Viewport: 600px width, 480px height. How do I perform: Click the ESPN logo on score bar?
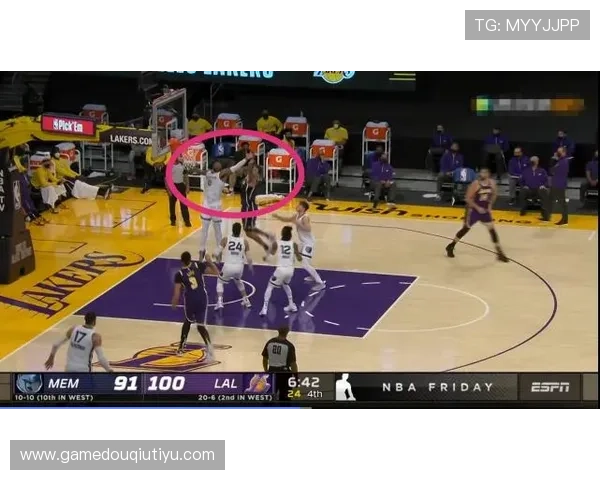tap(549, 387)
